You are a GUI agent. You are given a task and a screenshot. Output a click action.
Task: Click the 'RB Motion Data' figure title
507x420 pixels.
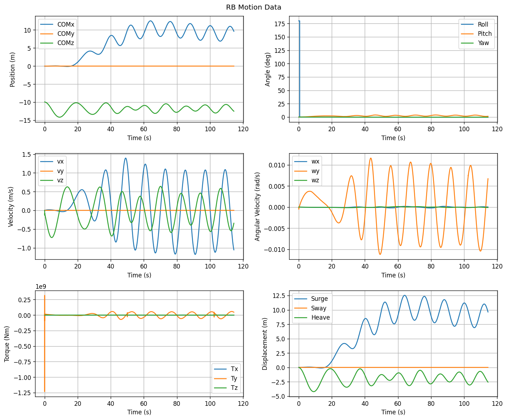click(x=253, y=7)
